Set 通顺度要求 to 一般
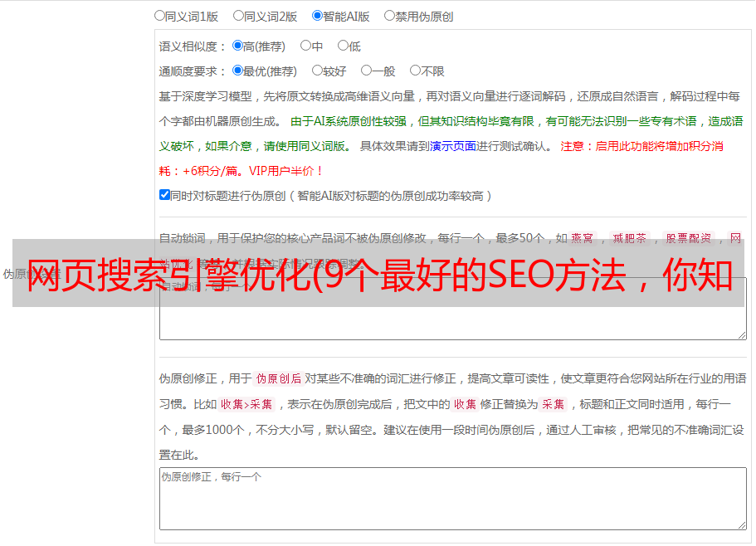Image resolution: width=756 pixels, height=546 pixels. coord(367,71)
